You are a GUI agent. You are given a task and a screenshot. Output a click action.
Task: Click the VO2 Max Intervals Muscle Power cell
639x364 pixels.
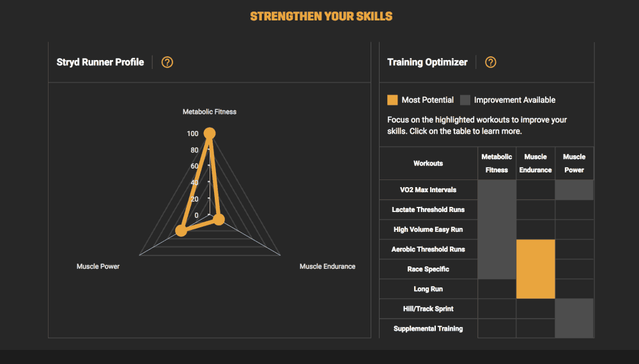coord(574,190)
